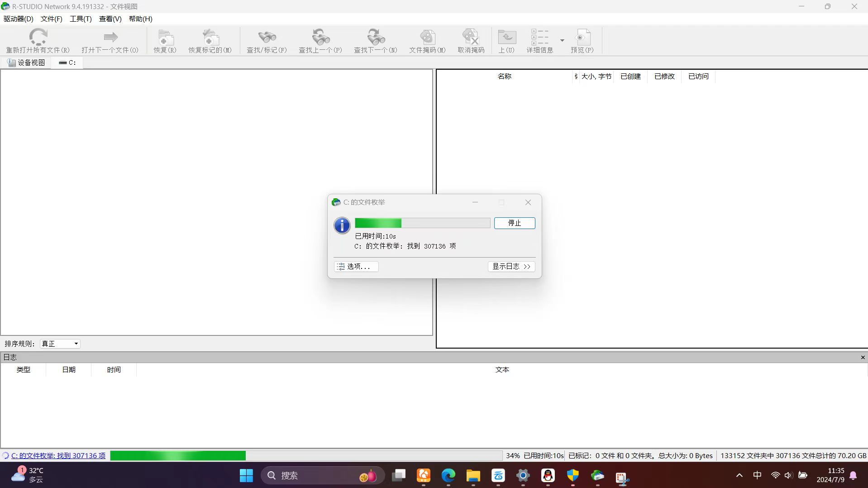Screen dimensions: 868x488
Task: Click the Find Previous (查找上一个) icon
Action: [x=320, y=37]
